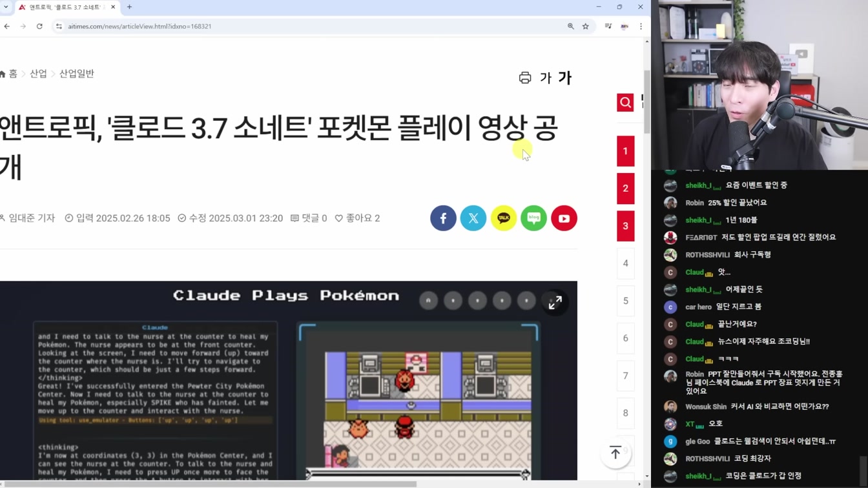Share article on X

[473, 218]
